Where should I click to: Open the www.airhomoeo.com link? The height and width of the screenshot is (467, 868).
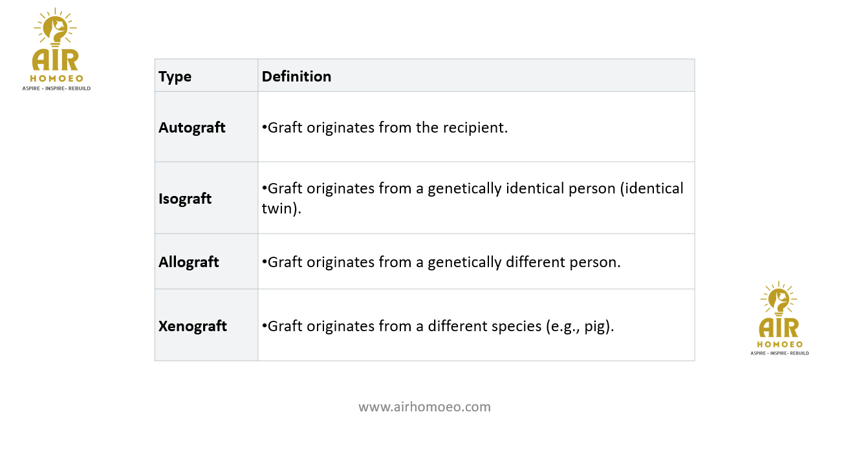[424, 407]
